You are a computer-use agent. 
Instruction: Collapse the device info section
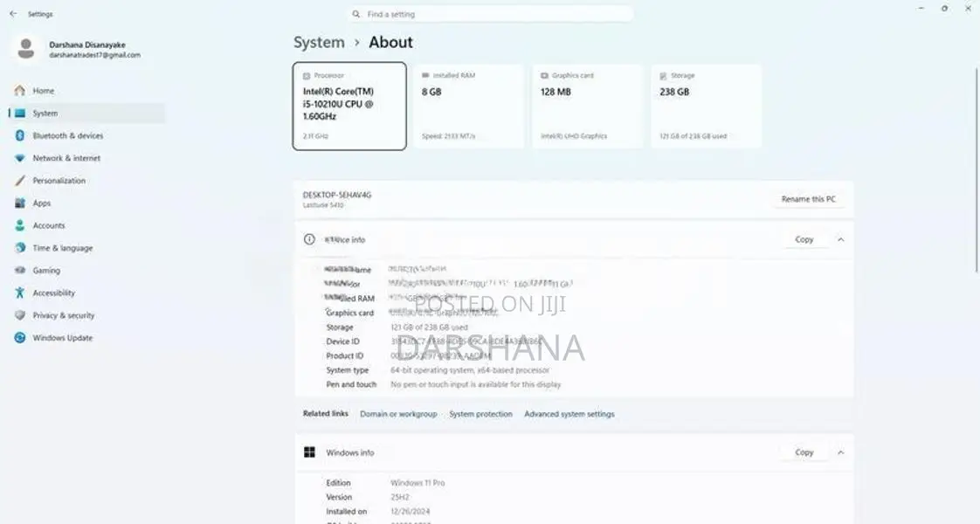[x=840, y=240]
